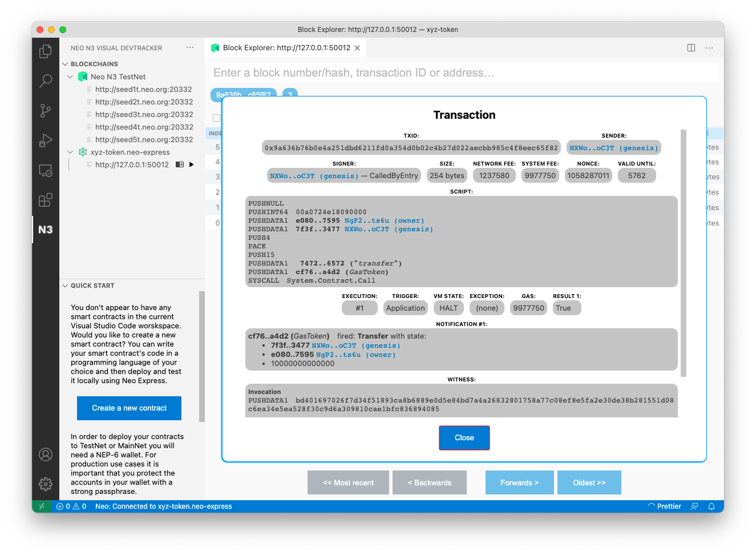Select http://127.0.0.1:50012 node
The height and width of the screenshot is (555, 756).
click(x=132, y=164)
